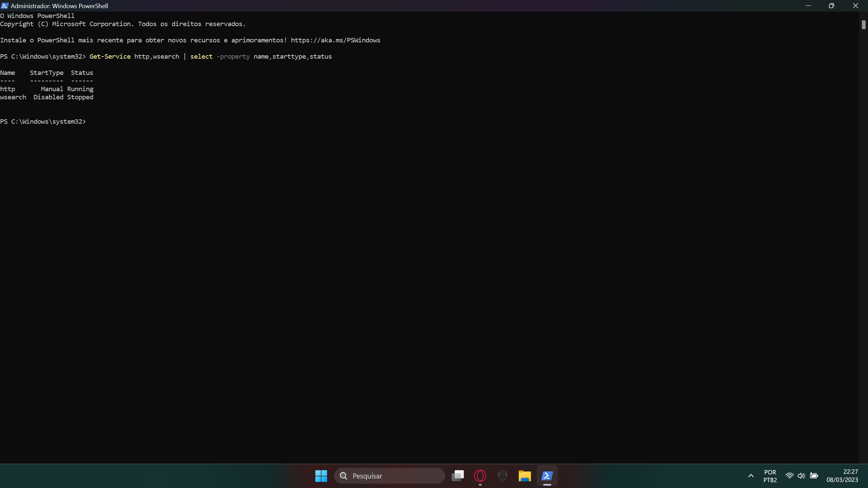Launch Opera browser from taskbar
Viewport: 868px width, 488px height.
click(x=480, y=476)
